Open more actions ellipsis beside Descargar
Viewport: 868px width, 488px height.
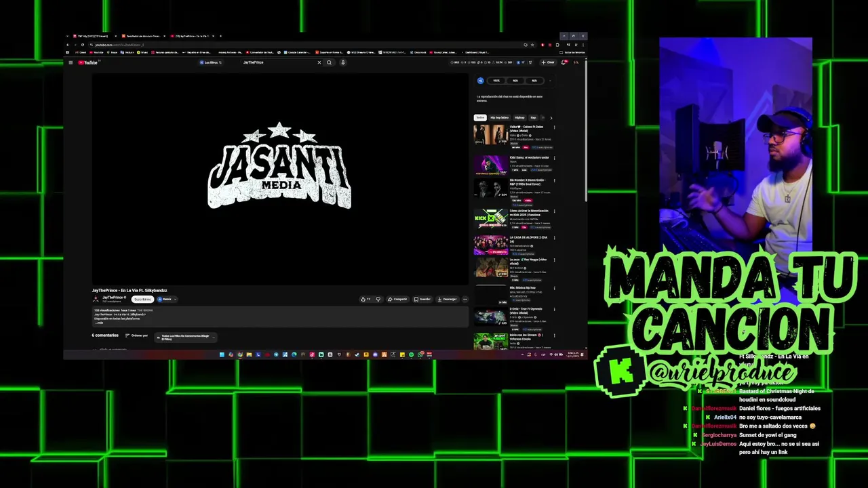465,299
